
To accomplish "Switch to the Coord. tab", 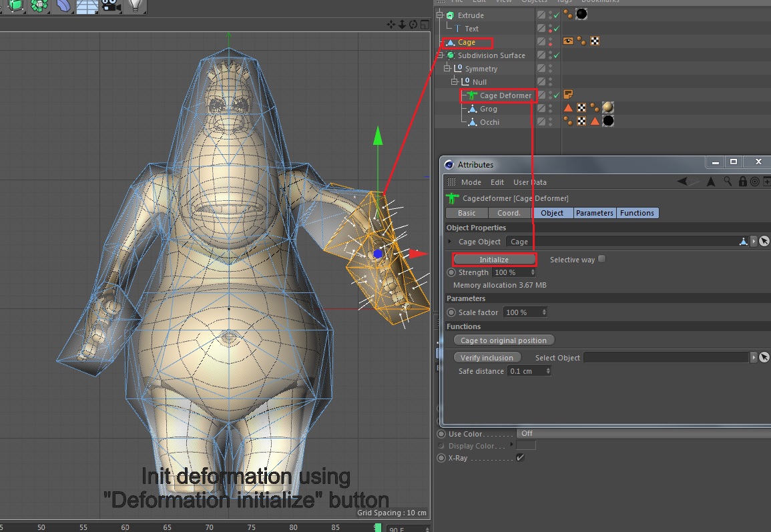I will (509, 213).
